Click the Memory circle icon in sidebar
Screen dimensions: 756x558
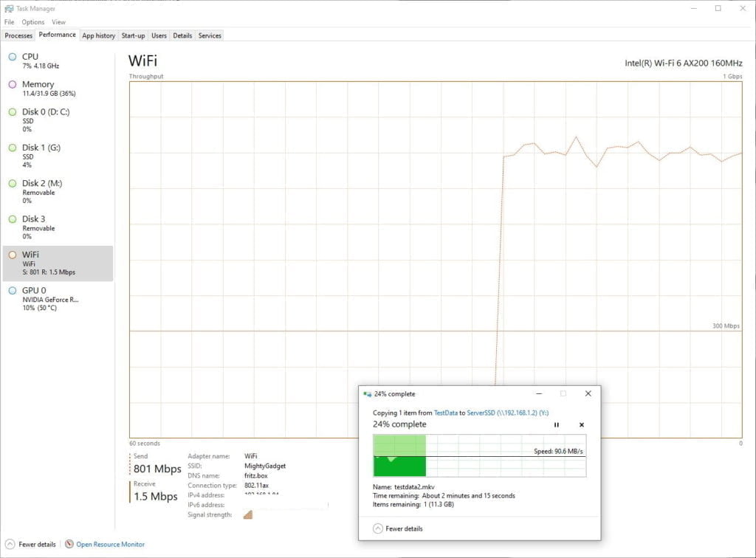[13, 85]
